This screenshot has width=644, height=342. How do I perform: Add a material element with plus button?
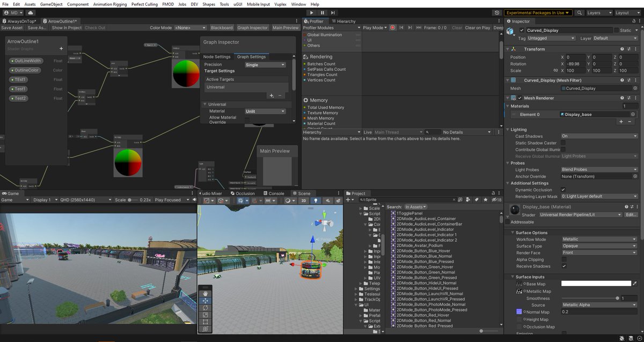pos(621,122)
